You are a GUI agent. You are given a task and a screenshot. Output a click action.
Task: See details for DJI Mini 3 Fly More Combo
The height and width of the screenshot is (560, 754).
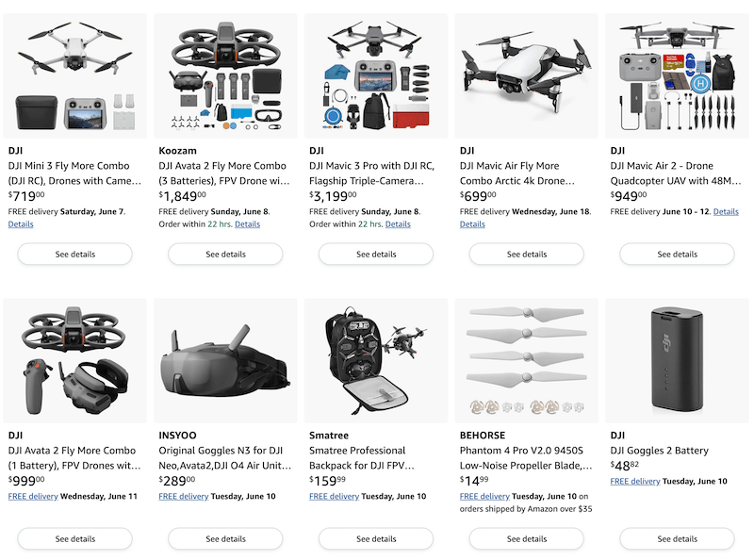(75, 254)
